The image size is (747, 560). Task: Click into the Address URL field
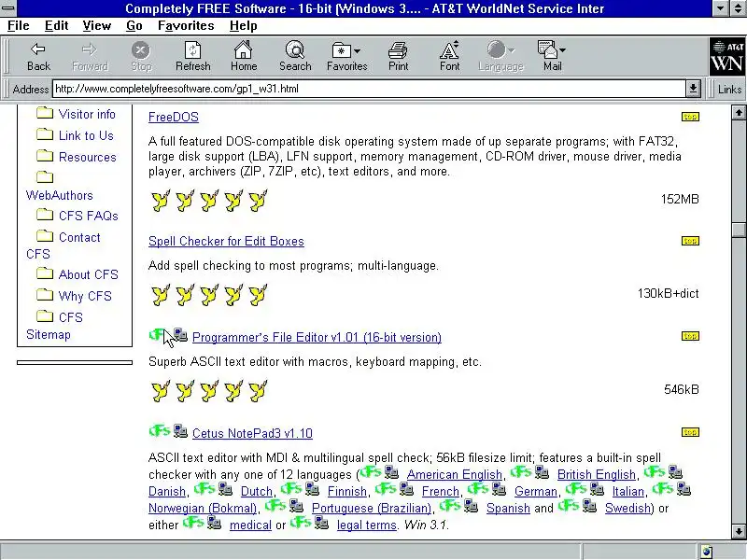coord(369,89)
